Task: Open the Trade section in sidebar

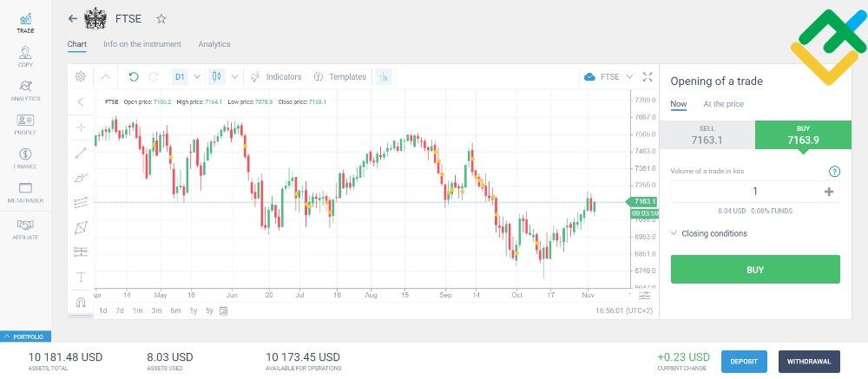Action: point(25,23)
